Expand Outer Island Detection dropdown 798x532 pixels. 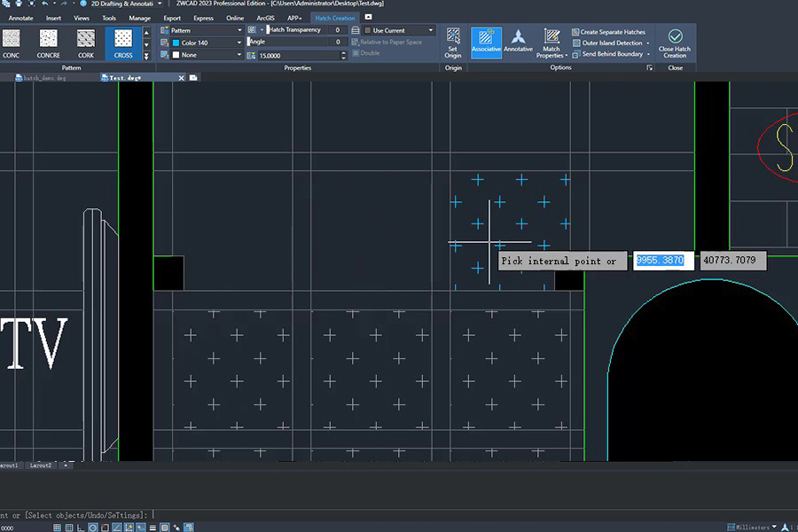(x=648, y=43)
